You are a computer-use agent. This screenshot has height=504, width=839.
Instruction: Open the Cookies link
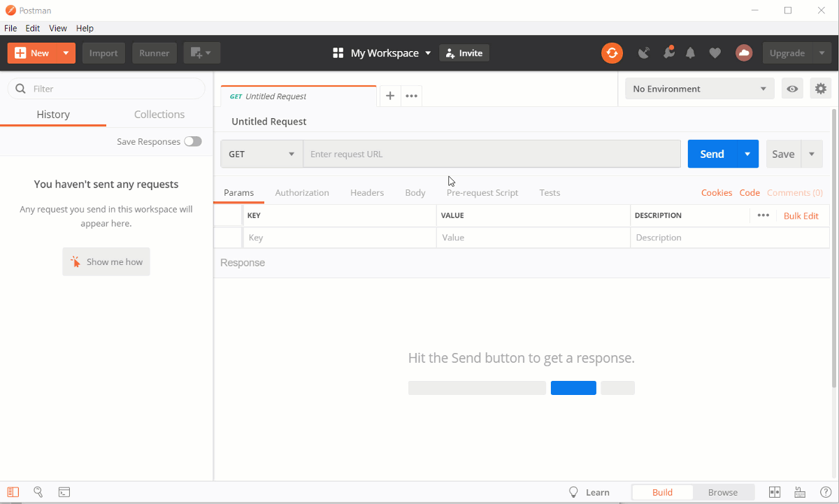(717, 193)
